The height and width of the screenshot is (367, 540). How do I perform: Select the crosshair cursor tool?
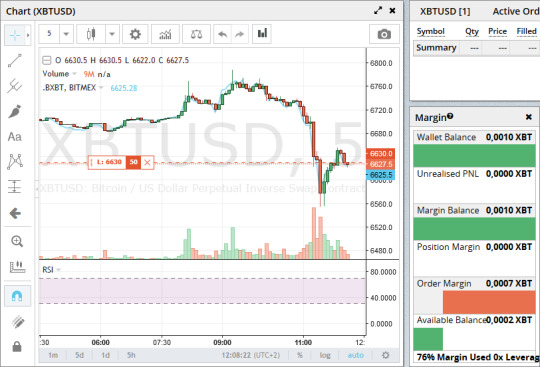click(x=15, y=35)
